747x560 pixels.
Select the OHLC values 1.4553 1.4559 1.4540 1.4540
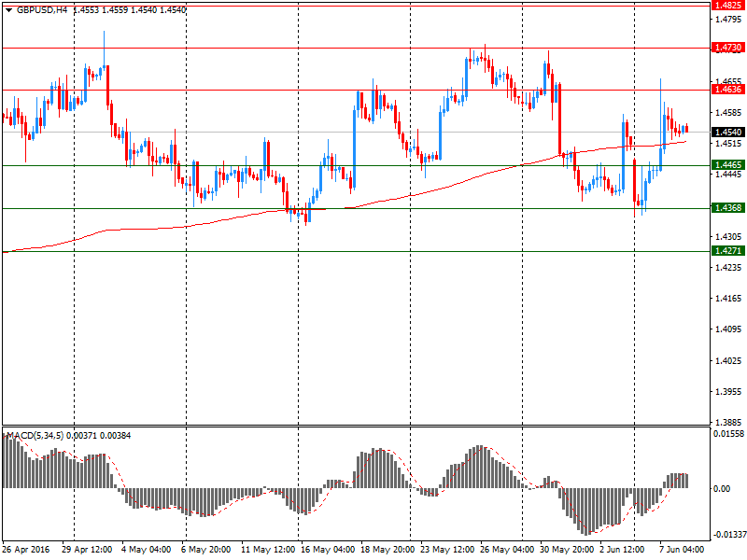(130, 9)
